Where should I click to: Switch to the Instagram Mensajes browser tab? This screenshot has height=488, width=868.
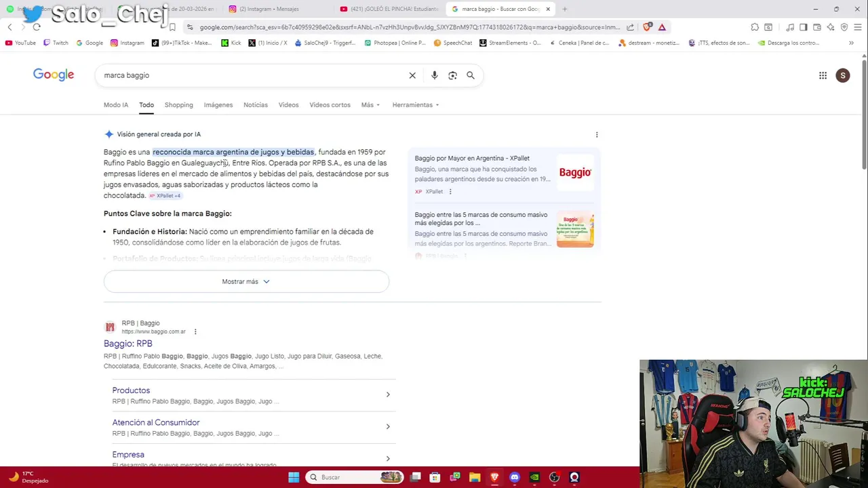click(274, 9)
